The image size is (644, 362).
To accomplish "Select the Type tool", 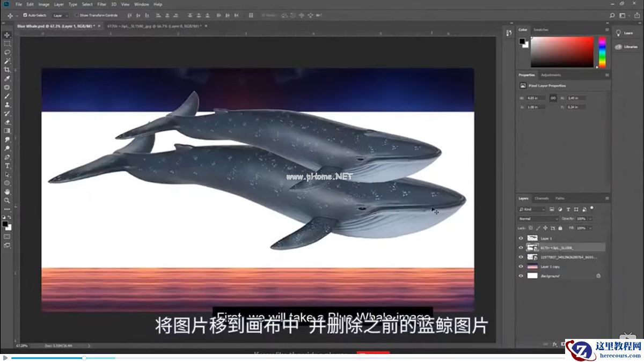I will pos(8,166).
